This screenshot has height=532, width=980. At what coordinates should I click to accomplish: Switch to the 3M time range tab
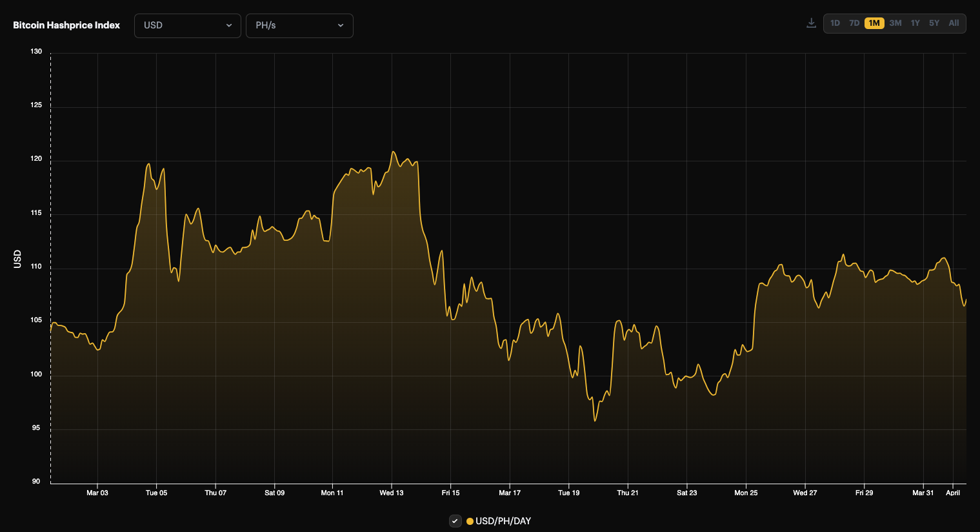[895, 23]
